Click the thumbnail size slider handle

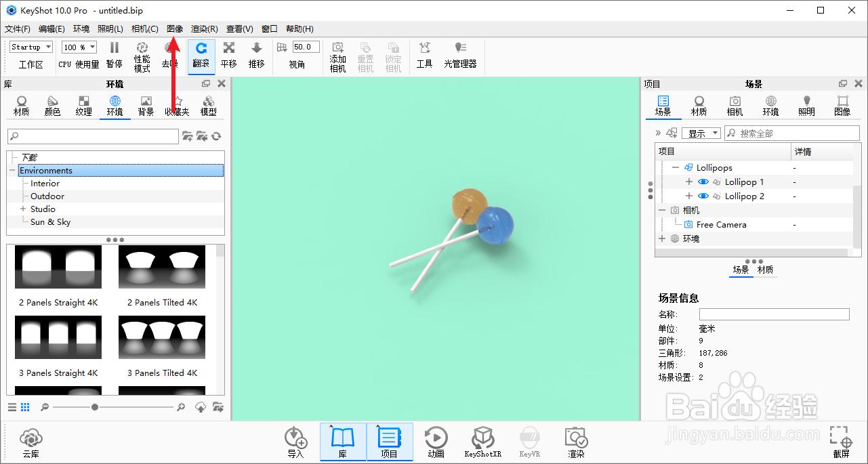click(x=95, y=407)
